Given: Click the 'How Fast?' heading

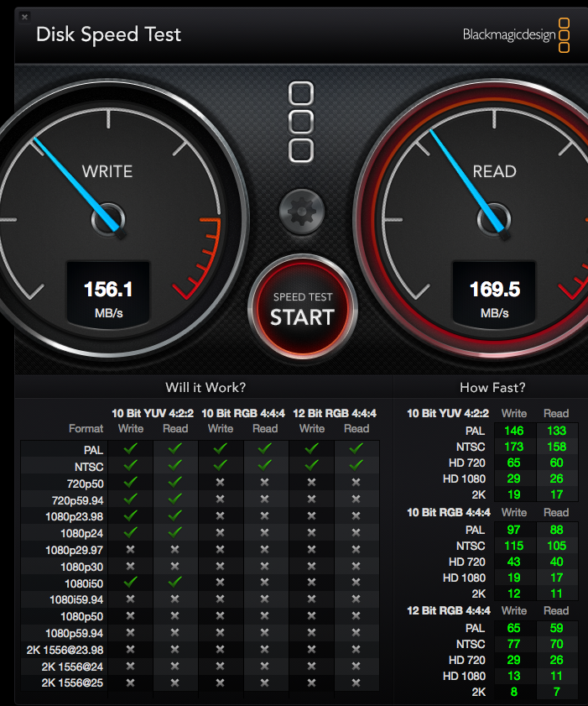Looking at the screenshot, I should coord(492,387).
